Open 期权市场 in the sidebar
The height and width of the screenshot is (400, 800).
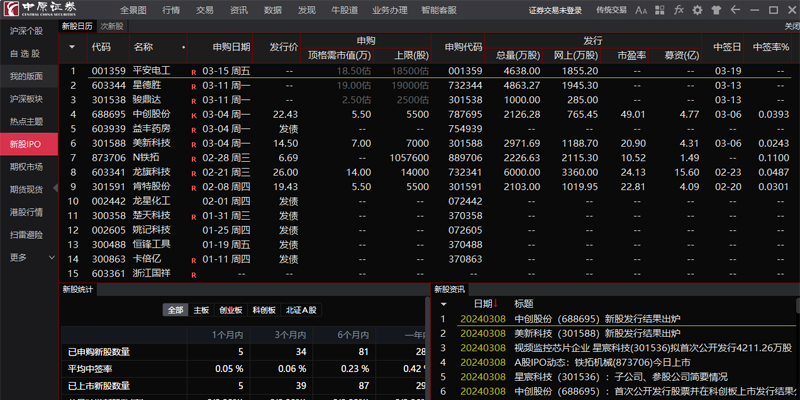pyautogui.click(x=29, y=167)
